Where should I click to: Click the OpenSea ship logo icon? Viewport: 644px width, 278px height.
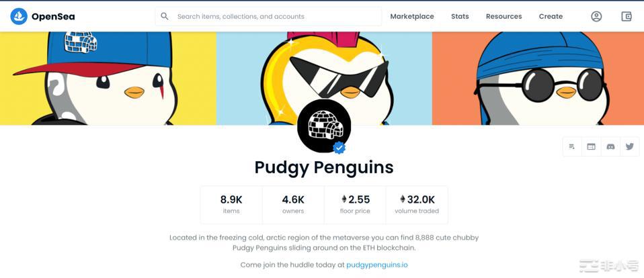19,16
